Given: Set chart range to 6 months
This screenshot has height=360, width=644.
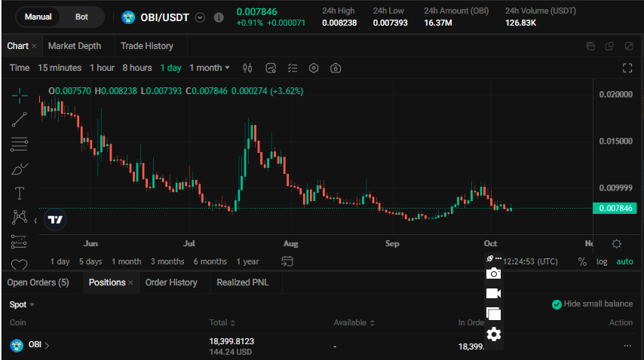Looking at the screenshot, I should 210,261.
